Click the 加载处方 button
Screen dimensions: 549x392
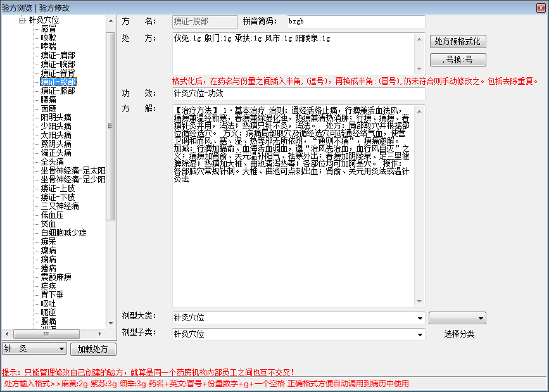pyautogui.click(x=93, y=349)
